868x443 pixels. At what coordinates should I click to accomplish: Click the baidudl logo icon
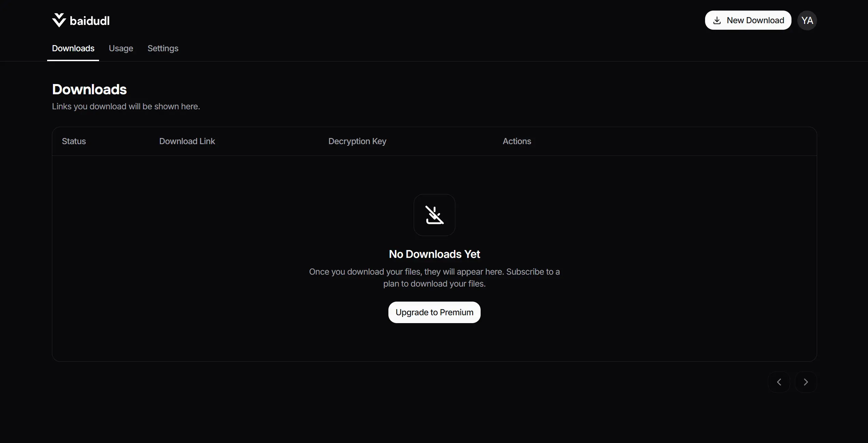pyautogui.click(x=59, y=20)
